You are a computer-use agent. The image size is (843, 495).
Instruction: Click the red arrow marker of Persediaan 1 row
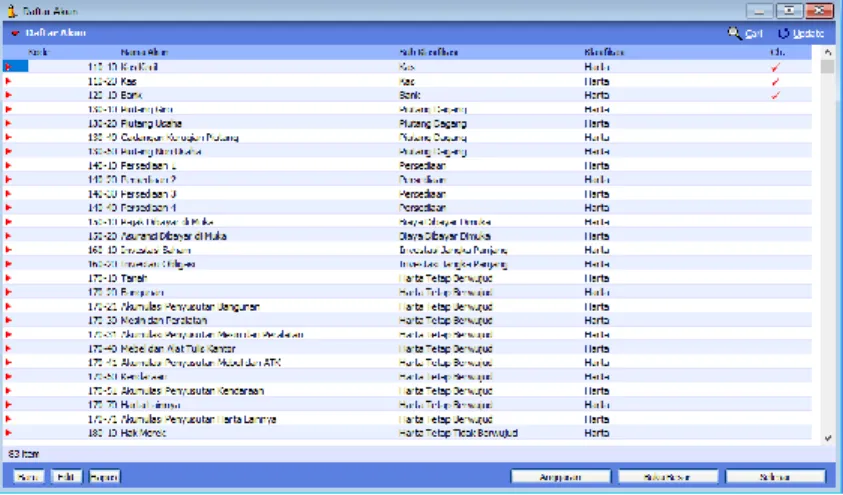[8, 166]
